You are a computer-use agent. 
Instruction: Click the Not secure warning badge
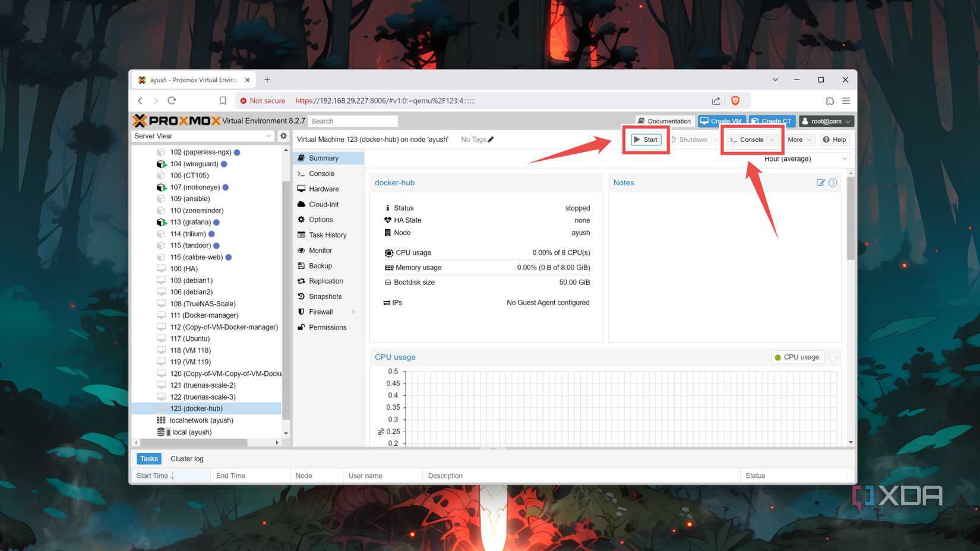[263, 101]
